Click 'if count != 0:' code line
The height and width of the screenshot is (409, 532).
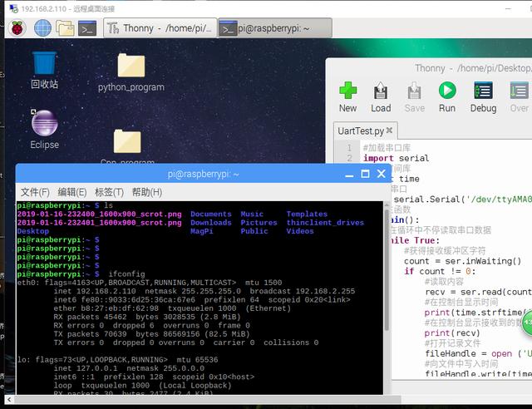pyautogui.click(x=440, y=272)
